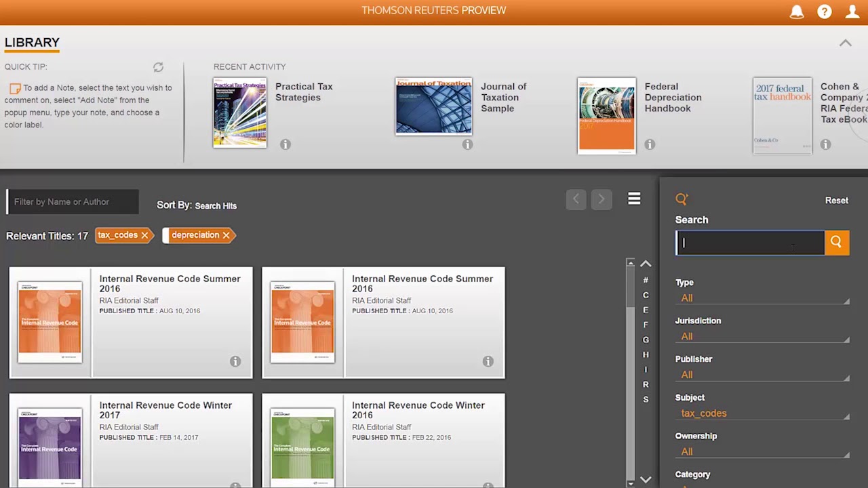Jump to letter S in index

[646, 399]
